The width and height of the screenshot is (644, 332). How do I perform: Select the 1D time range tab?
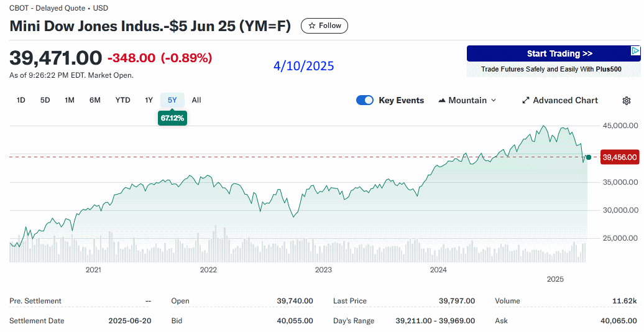(21, 100)
